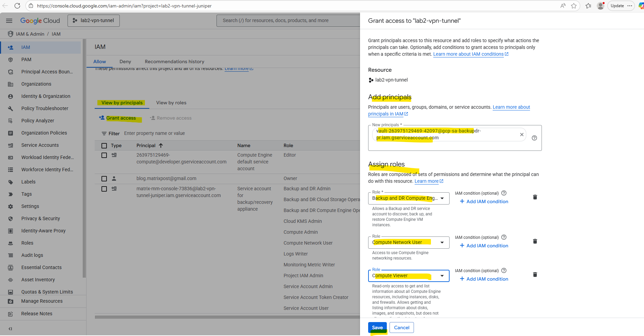Click the read aloud icon in address bar
The image size is (644, 336).
tap(563, 6)
